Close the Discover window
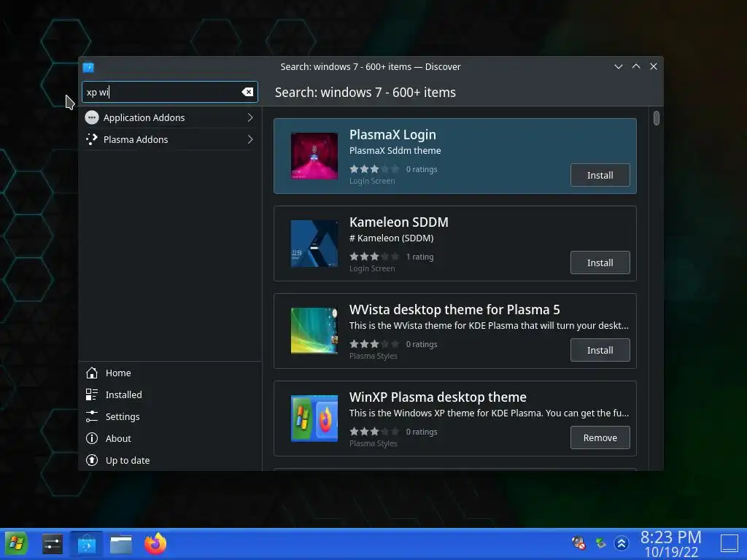 [x=654, y=66]
